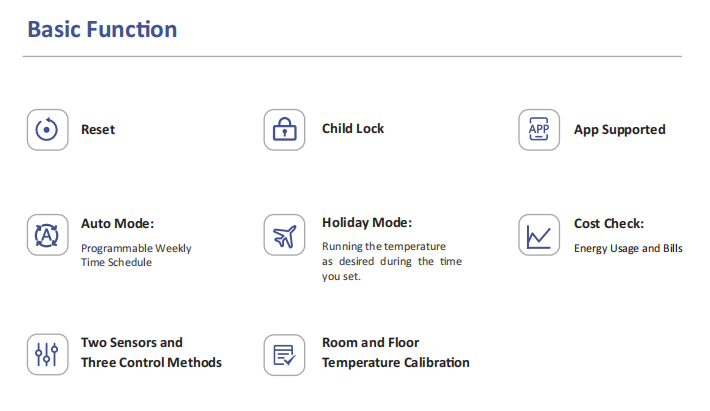Open the App Supported phone icon
The image size is (710, 411).
coord(539,130)
